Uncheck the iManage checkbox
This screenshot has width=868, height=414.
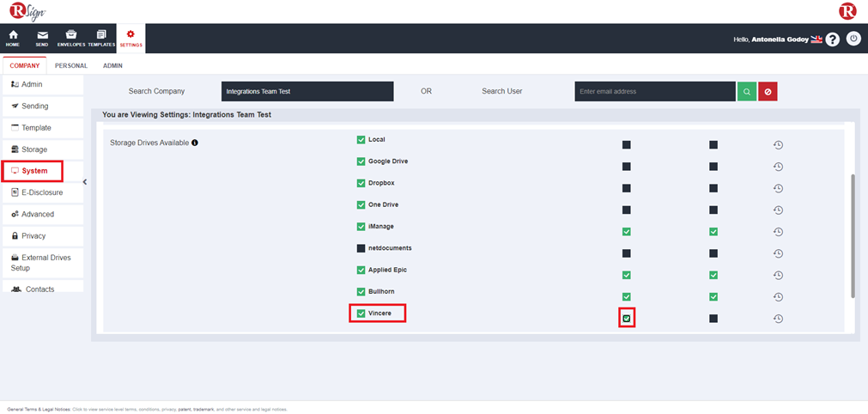click(361, 227)
